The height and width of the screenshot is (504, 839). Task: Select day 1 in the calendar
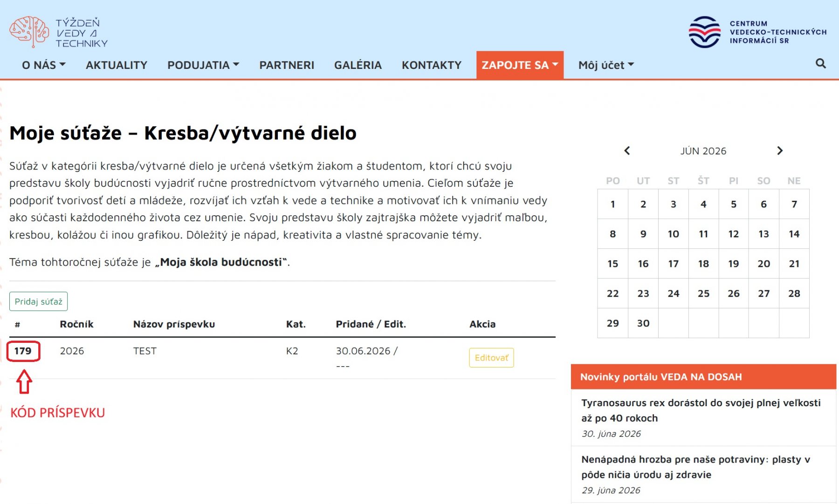click(613, 204)
